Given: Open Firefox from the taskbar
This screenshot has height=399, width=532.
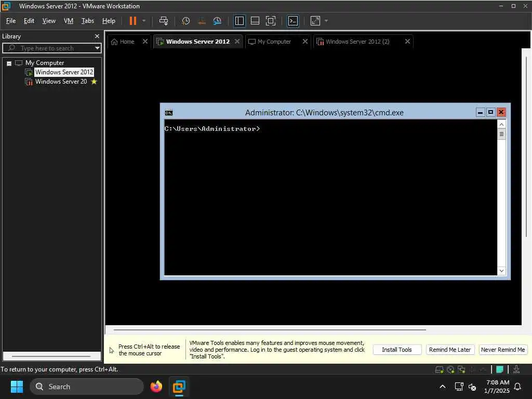Looking at the screenshot, I should [156, 387].
